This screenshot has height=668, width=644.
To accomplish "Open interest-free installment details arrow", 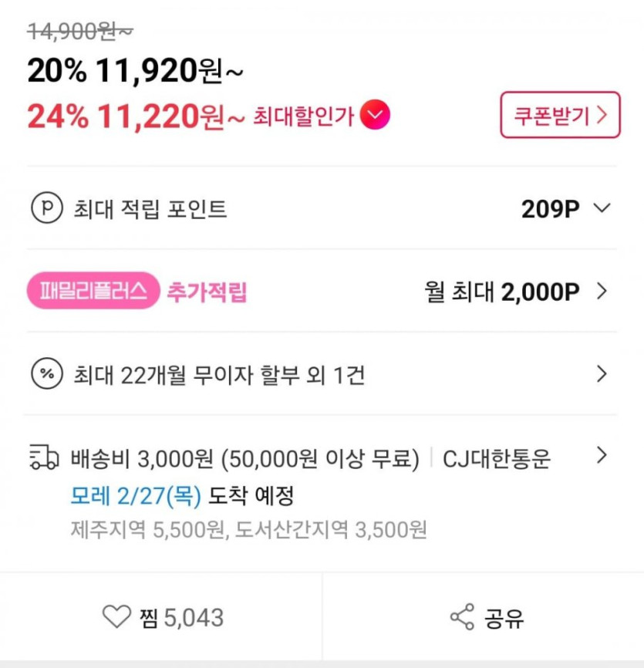I will (602, 375).
